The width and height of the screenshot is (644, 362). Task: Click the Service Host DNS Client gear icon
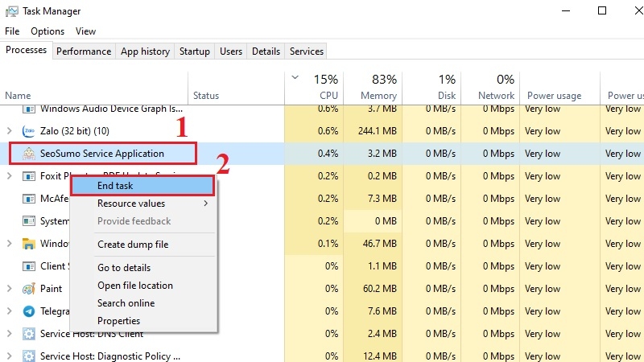[29, 334]
